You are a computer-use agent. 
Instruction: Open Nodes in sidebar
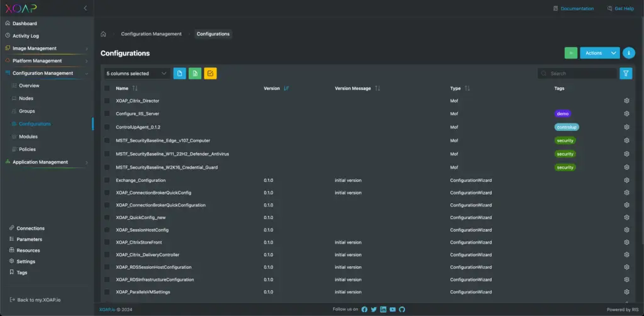pos(26,99)
